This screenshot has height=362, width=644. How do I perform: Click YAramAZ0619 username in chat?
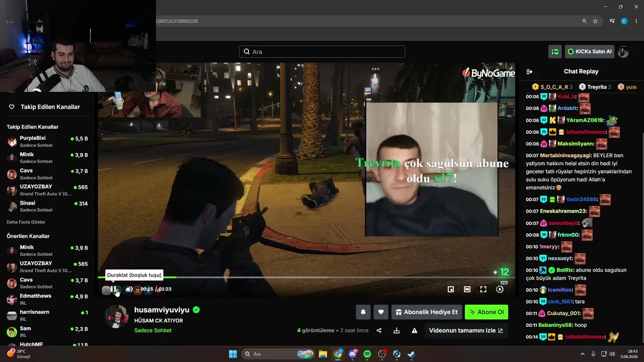click(584, 120)
